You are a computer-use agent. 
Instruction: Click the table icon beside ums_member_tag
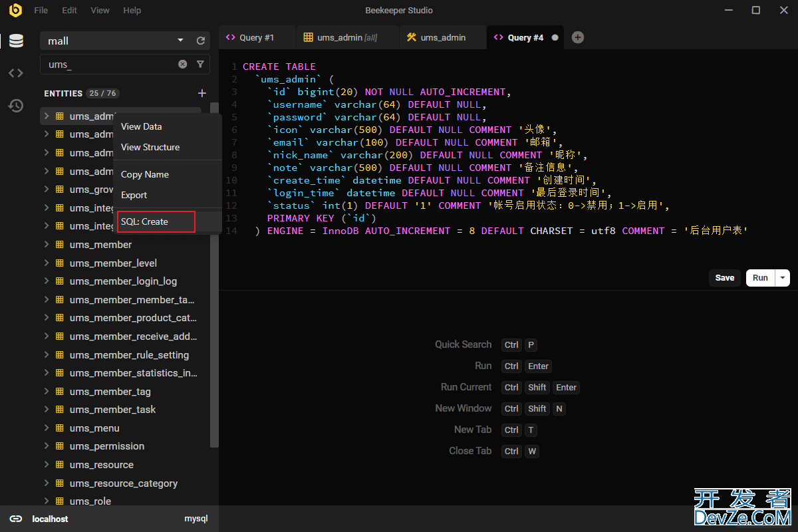click(x=59, y=391)
